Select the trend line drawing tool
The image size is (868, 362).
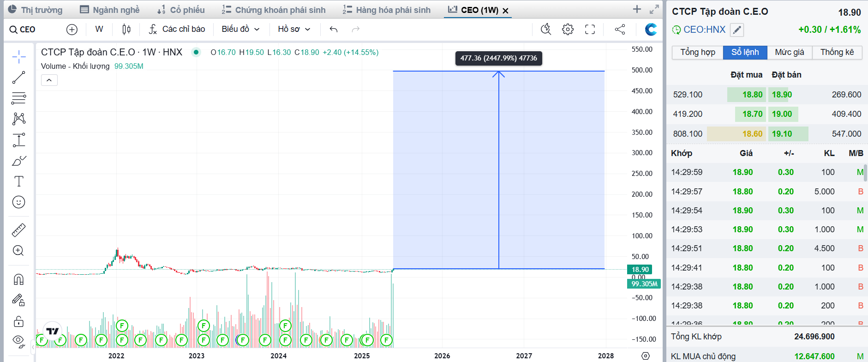coord(19,78)
